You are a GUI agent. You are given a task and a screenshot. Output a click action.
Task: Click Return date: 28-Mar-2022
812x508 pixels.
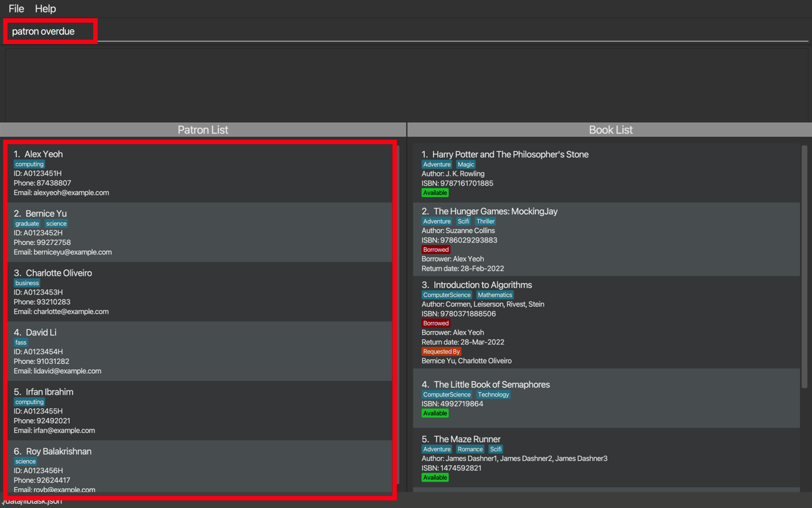click(463, 342)
